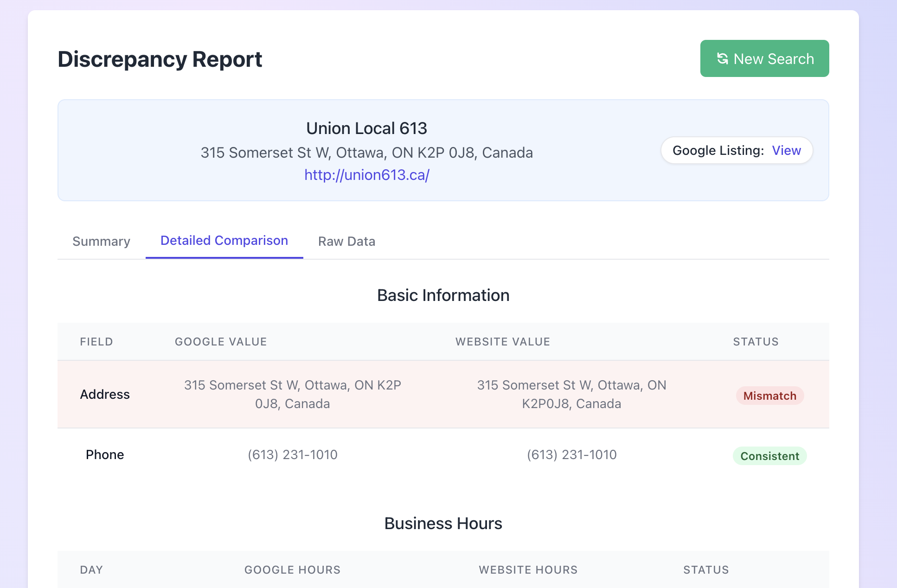Click the Website Value column header

tap(502, 342)
